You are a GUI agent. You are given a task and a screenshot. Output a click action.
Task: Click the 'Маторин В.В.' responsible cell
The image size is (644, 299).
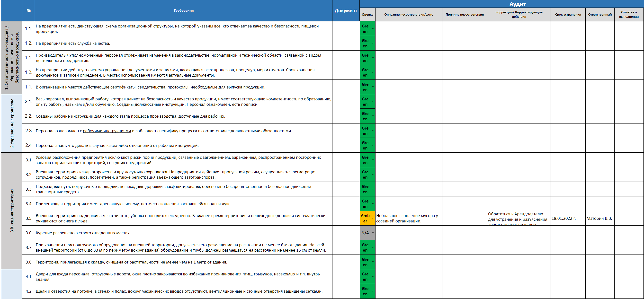pyautogui.click(x=599, y=218)
